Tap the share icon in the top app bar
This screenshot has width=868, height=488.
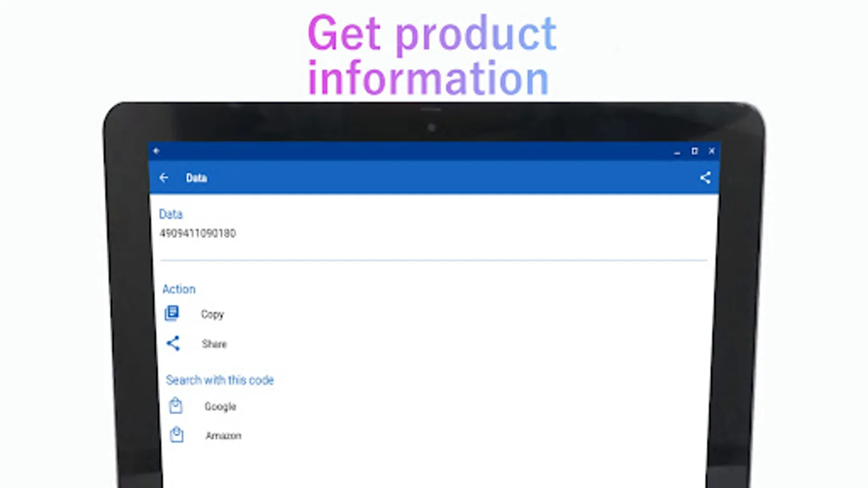[x=705, y=177]
